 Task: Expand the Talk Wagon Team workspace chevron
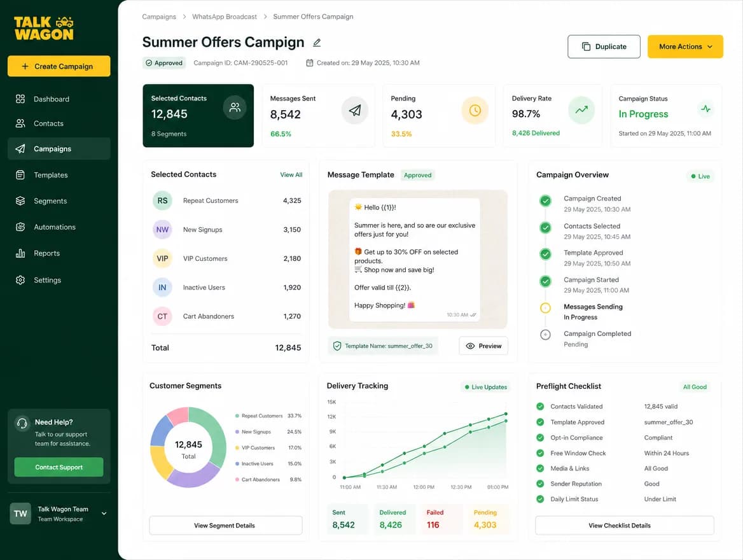point(104,514)
